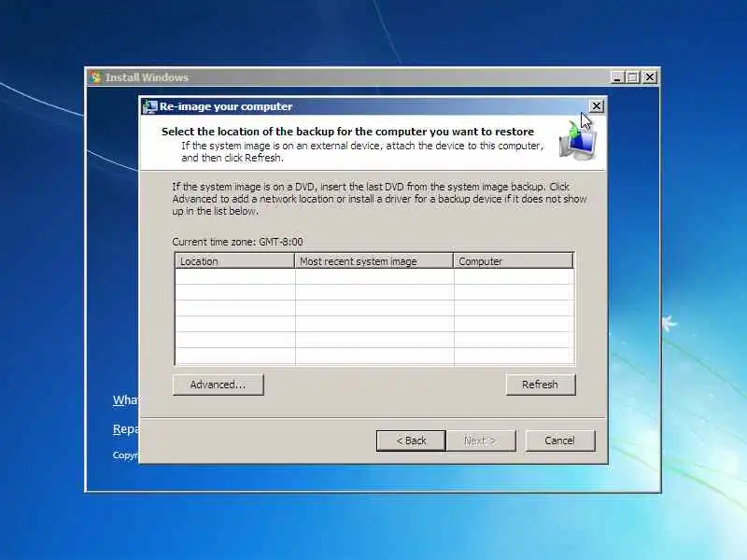747x560 pixels.
Task: Maximize the Install Windows window
Action: click(x=633, y=77)
